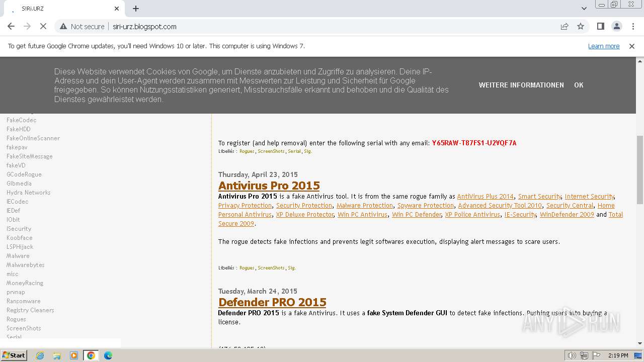Select the Malwarebytes sidebar label
This screenshot has width=644, height=362.
tap(25, 265)
